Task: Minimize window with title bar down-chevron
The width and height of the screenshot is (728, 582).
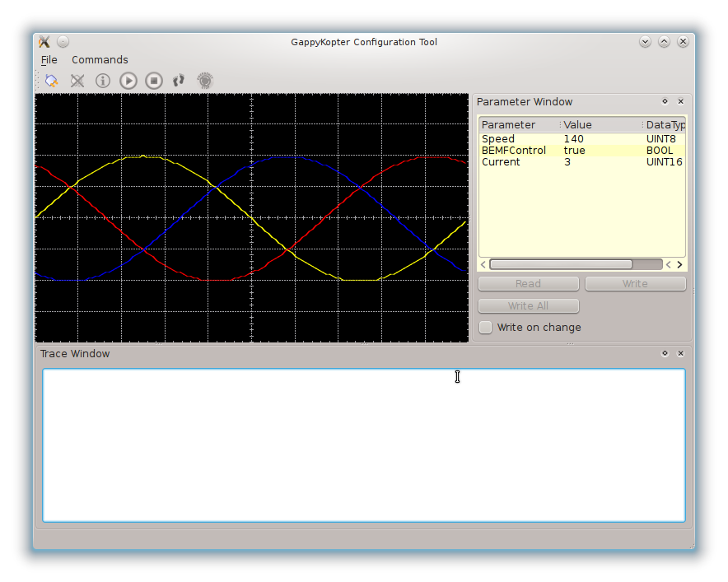Action: coord(645,42)
